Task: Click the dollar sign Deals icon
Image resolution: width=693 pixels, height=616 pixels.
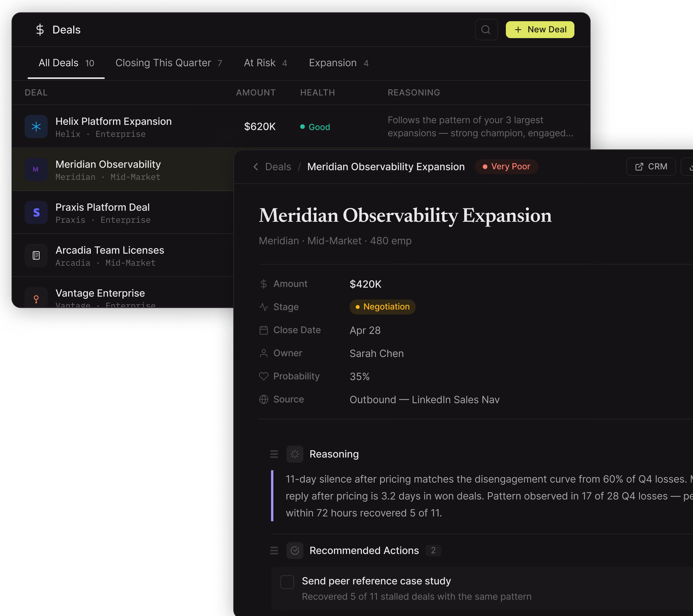Action: tap(40, 30)
